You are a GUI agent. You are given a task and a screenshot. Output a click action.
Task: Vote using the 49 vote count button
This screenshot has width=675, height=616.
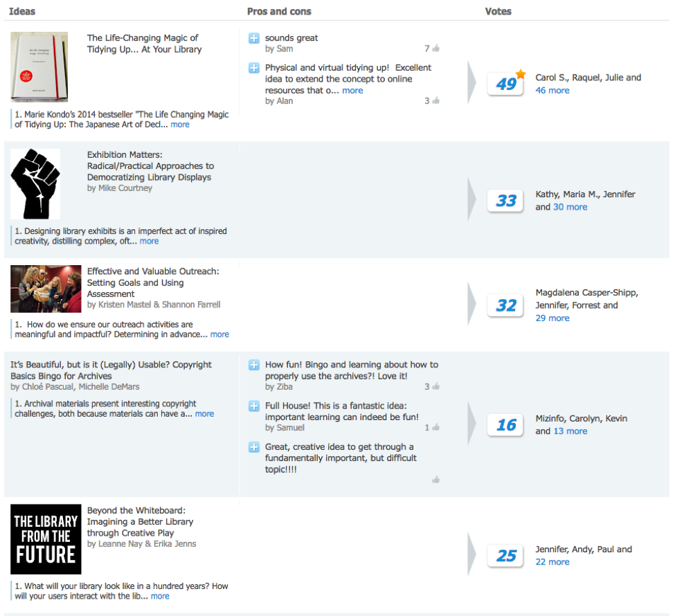[505, 84]
